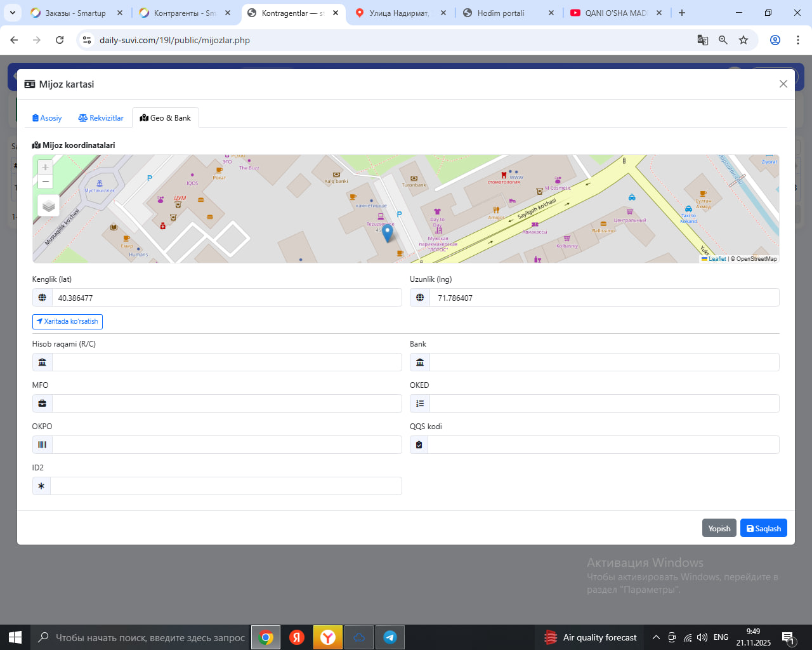Image resolution: width=812 pixels, height=650 pixels.
Task: Open the map layers control
Action: point(49,206)
